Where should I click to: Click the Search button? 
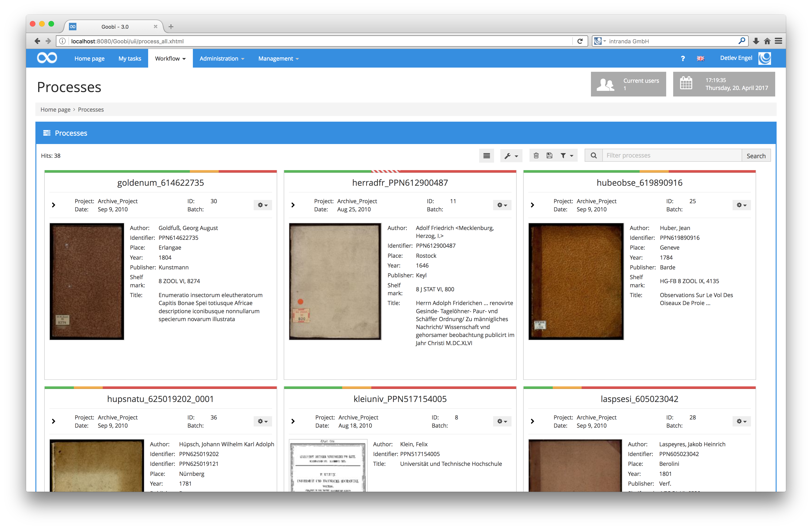click(x=756, y=156)
